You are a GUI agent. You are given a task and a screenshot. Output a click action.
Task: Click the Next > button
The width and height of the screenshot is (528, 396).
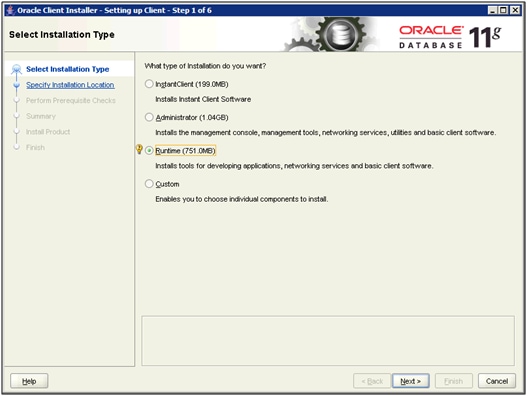pos(410,381)
